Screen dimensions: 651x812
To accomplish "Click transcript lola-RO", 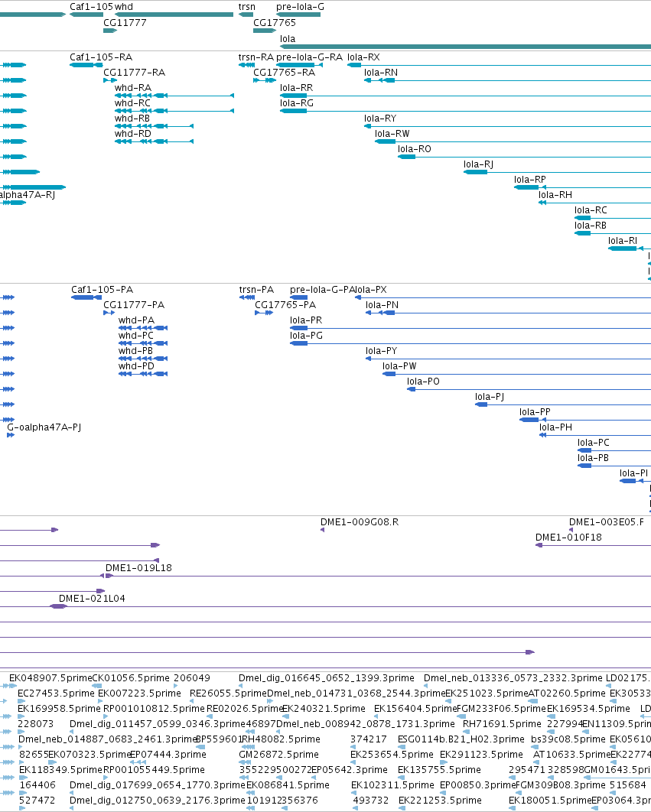I will 415,148.
